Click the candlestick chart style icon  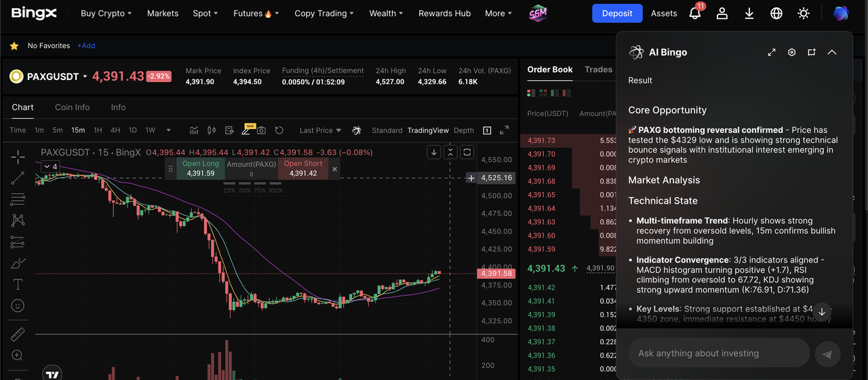coord(211,130)
